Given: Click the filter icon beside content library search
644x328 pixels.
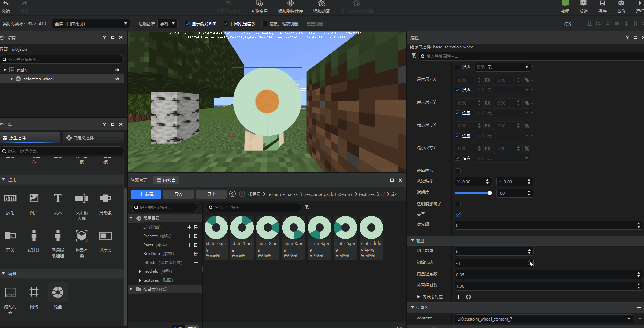Looking at the screenshot, I should pyautogui.click(x=307, y=207).
